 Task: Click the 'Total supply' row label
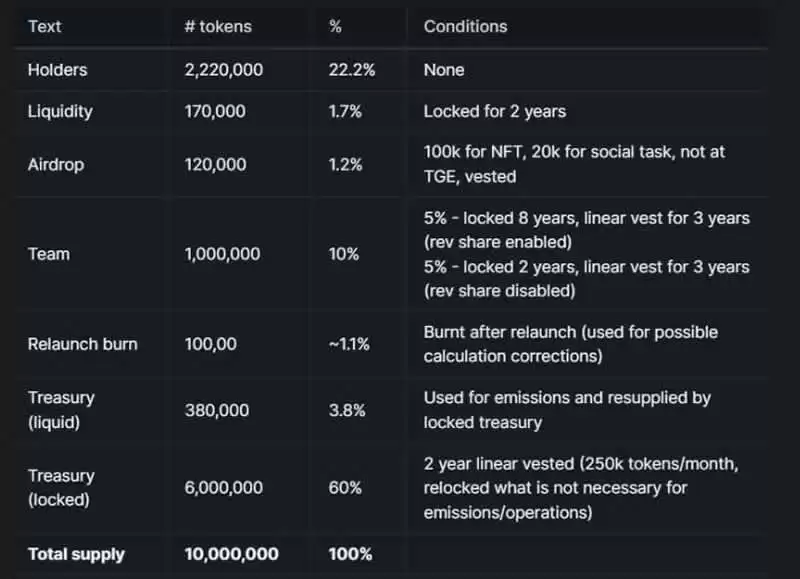[76, 554]
